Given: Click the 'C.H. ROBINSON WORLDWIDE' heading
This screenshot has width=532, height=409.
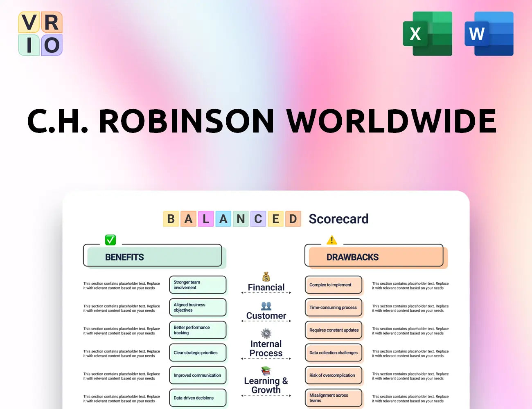Looking at the screenshot, I should pyautogui.click(x=262, y=121).
